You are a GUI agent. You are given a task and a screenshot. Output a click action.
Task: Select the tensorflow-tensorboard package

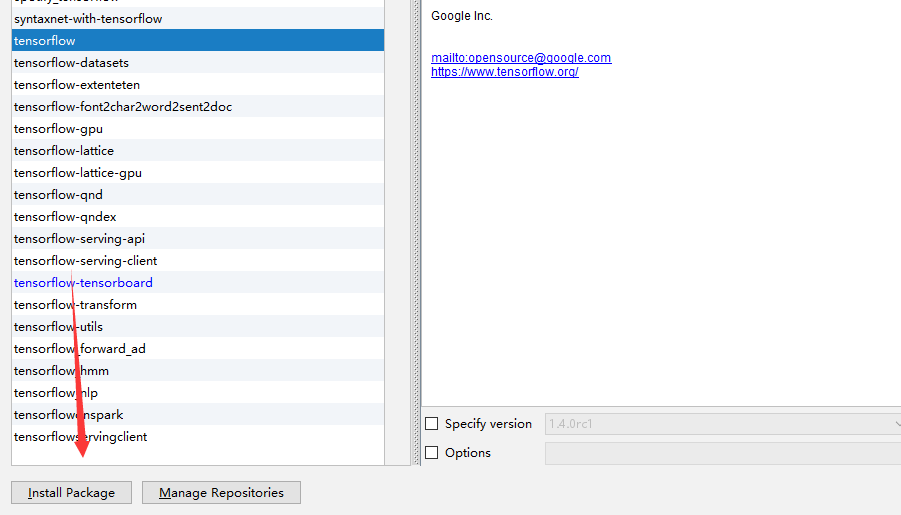tap(198, 282)
